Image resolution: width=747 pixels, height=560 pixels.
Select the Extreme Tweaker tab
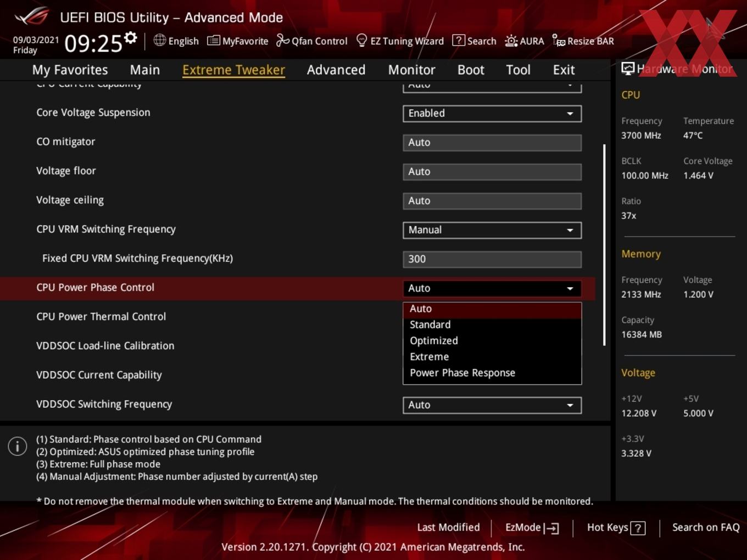coord(233,70)
